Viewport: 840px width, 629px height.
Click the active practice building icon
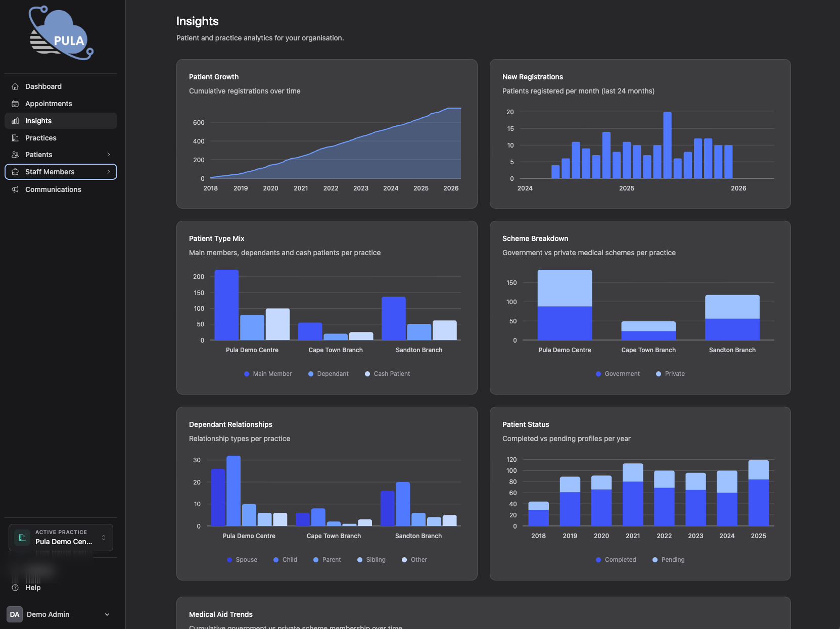(x=22, y=538)
